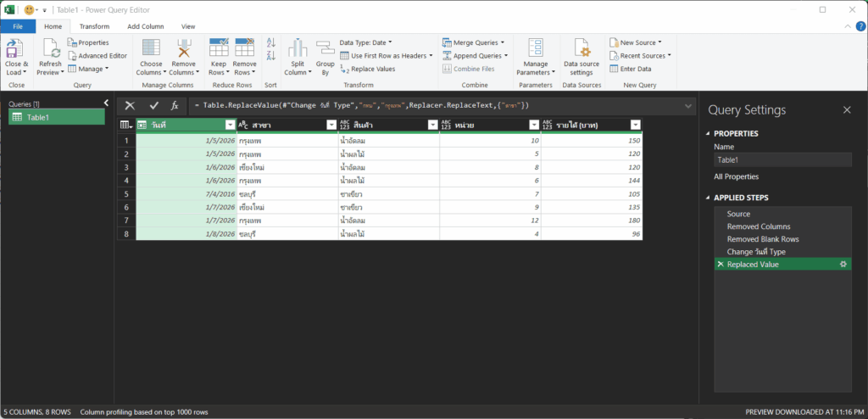Click the date type icon on วันที่ column
This screenshot has width=868, height=419.
tap(142, 125)
